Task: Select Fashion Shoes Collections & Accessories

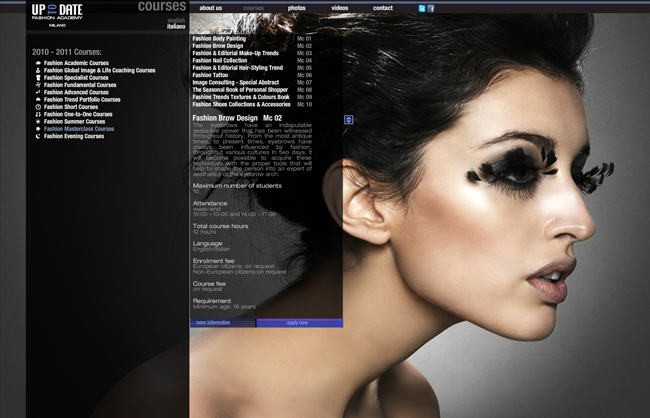Action: pyautogui.click(x=252, y=104)
